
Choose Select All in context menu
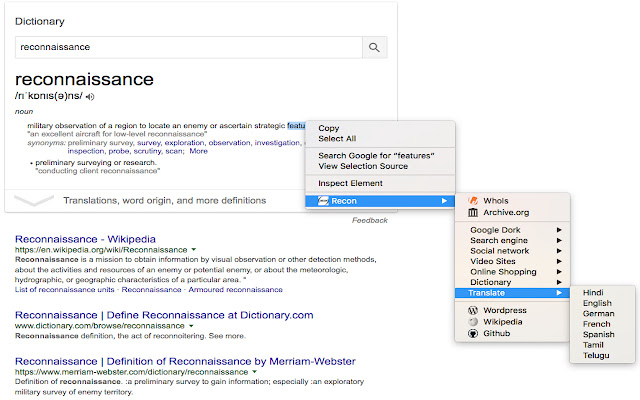380,139
